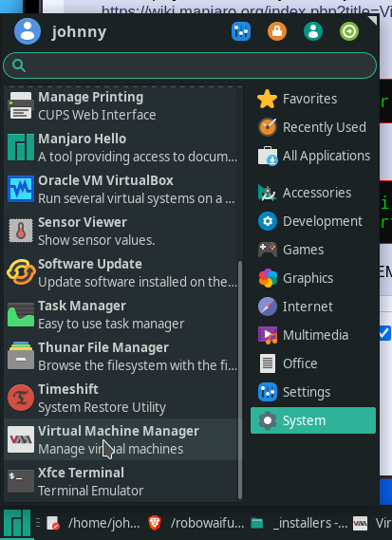Click the 'johnny' username label

[x=79, y=32]
